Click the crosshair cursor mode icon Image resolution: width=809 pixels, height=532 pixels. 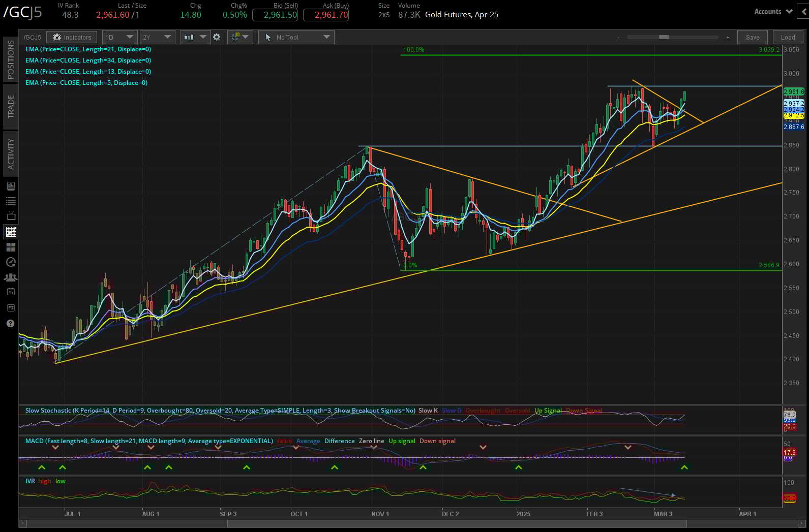[x=235, y=37]
